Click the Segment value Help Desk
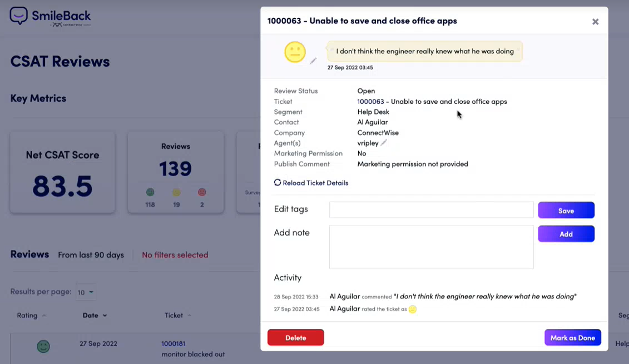Image resolution: width=629 pixels, height=364 pixels. tap(373, 112)
